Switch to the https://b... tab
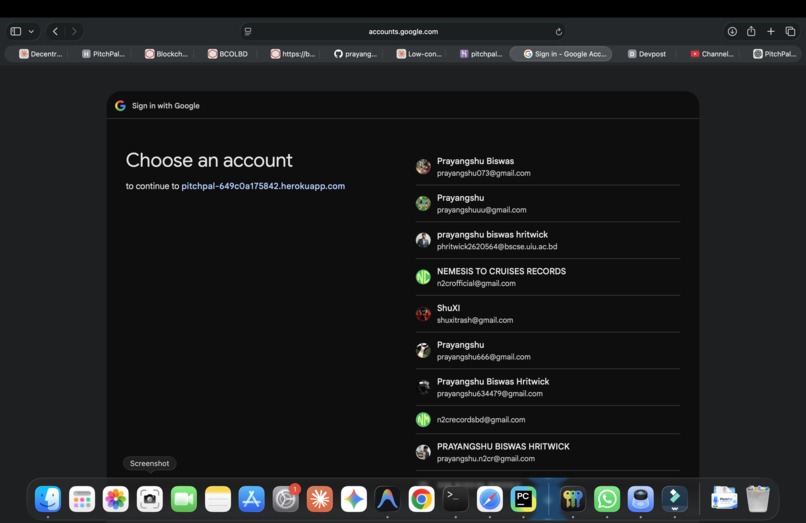 click(292, 54)
